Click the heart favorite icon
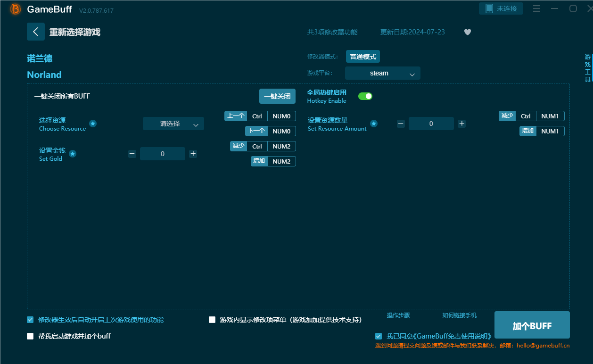 click(468, 32)
